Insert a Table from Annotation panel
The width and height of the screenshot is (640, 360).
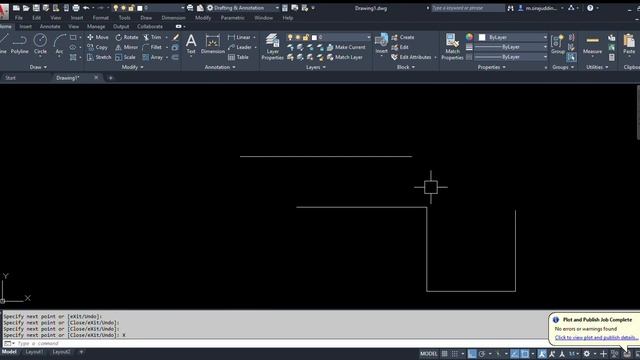tap(238, 58)
